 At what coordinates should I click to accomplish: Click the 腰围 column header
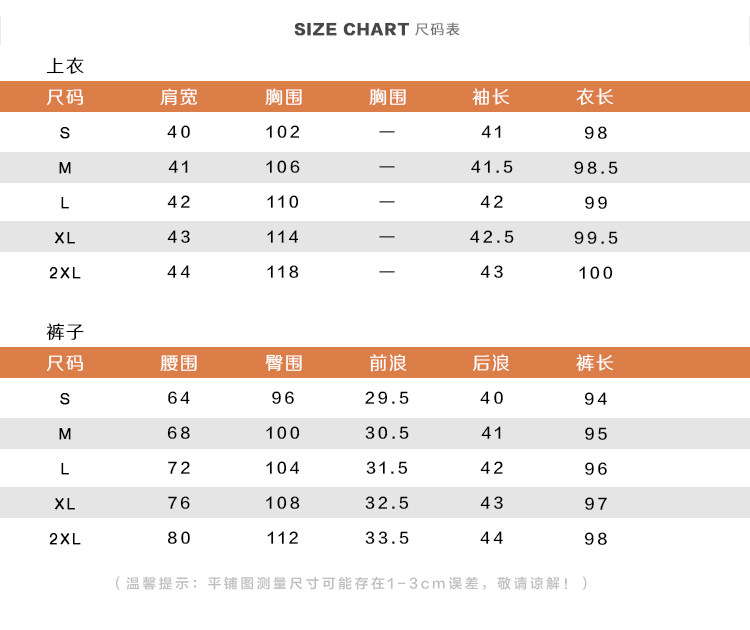click(179, 363)
